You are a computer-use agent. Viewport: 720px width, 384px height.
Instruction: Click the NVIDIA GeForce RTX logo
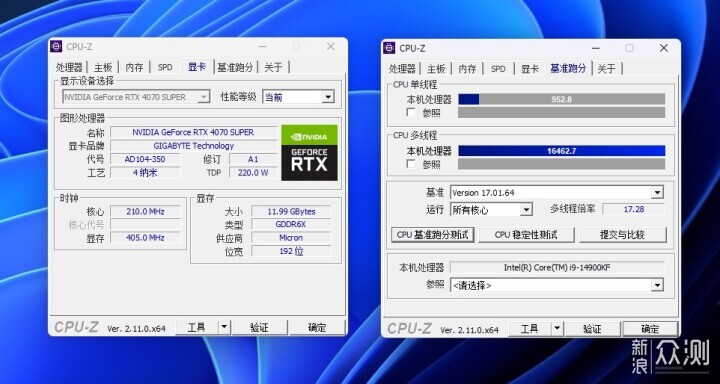click(x=309, y=152)
